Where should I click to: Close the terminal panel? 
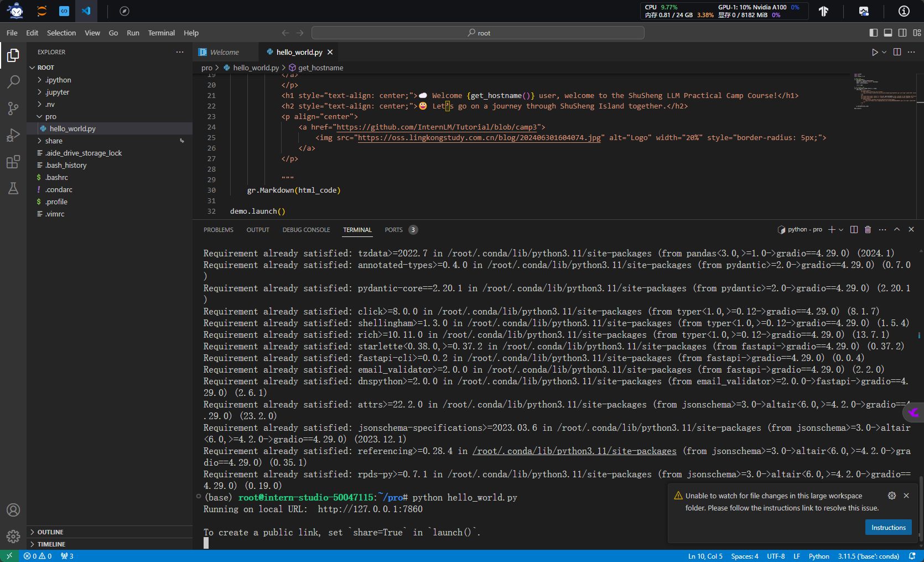pyautogui.click(x=911, y=229)
